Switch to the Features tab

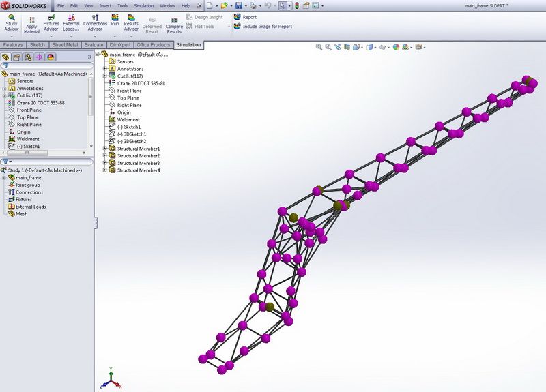[x=13, y=45]
